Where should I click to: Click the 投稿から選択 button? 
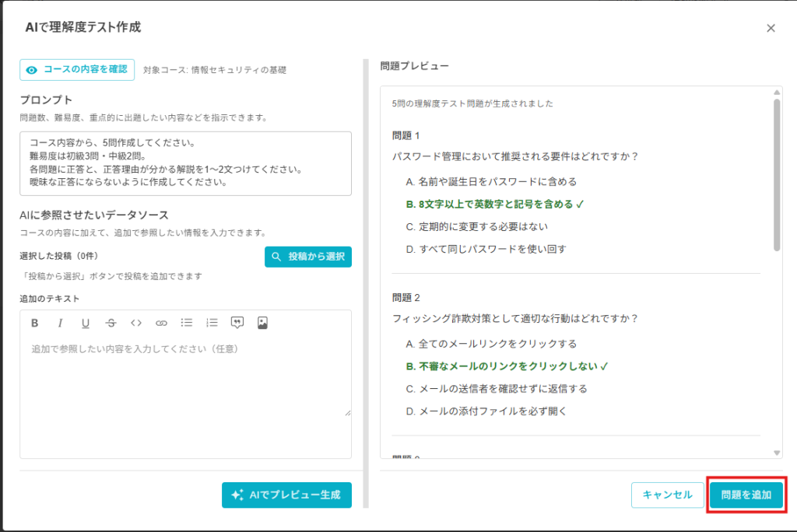point(308,257)
